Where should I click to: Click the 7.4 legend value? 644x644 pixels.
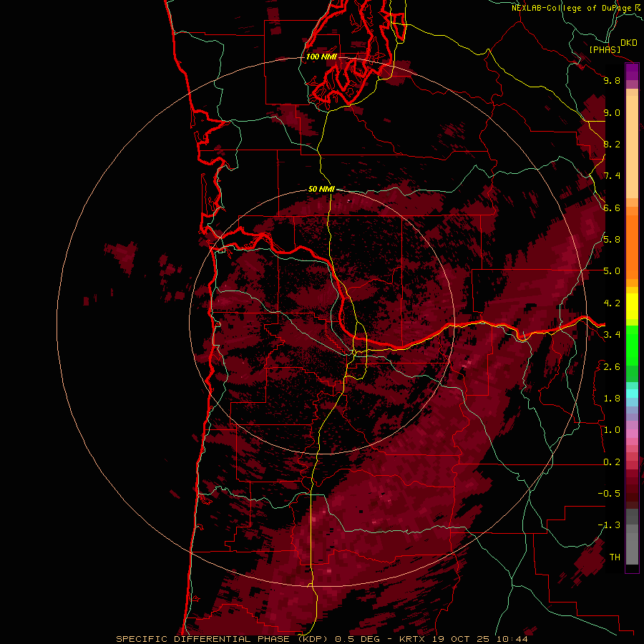coord(612,176)
